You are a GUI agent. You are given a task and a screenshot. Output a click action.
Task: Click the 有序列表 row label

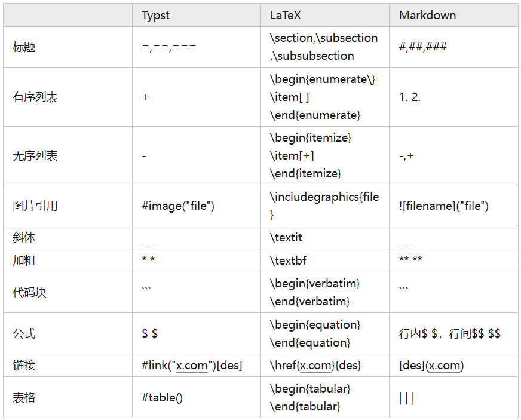pos(35,97)
